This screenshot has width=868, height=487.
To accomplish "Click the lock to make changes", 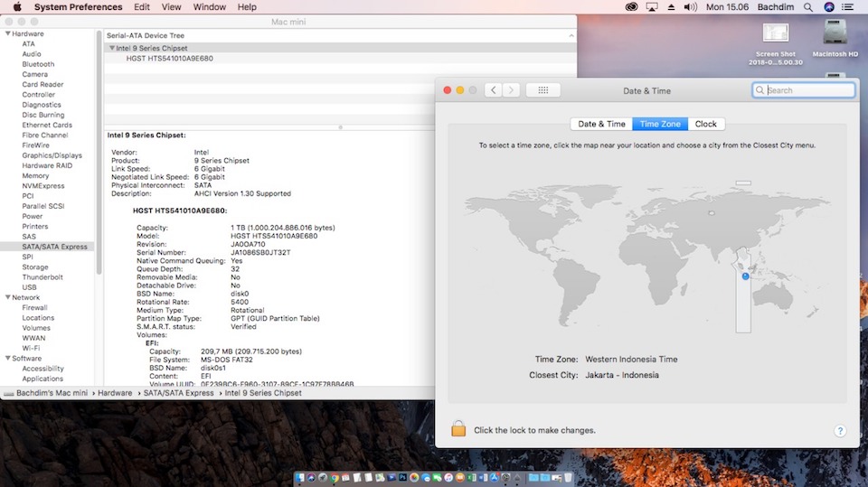I will [x=458, y=428].
